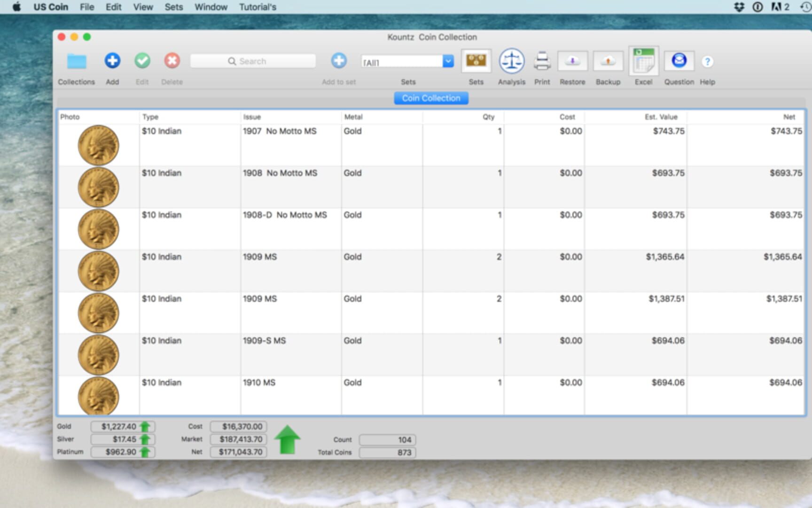812x508 pixels.
Task: Click the Print icon
Action: tap(542, 61)
